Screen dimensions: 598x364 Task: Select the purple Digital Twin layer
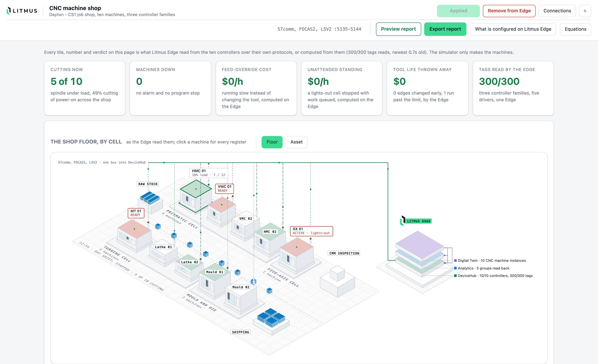(420, 245)
